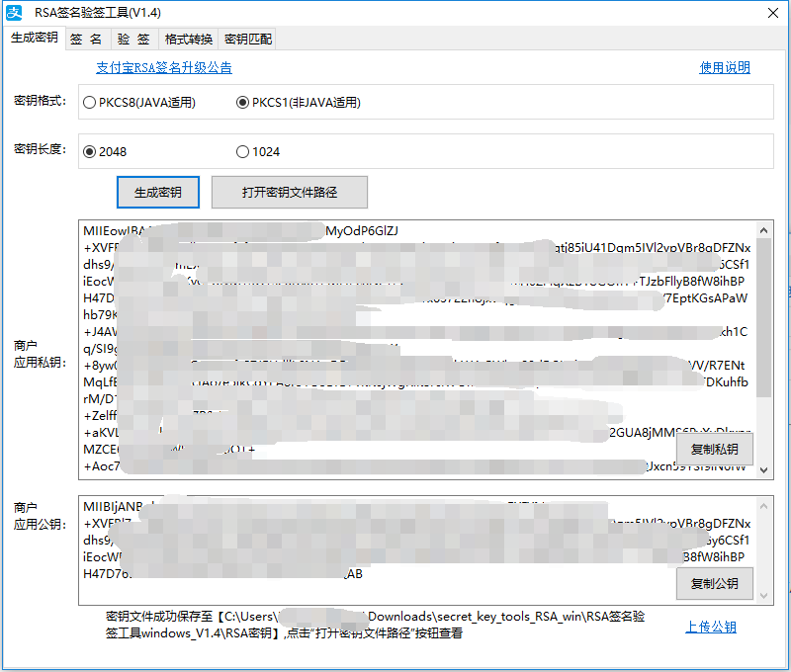This screenshot has width=791, height=672.
Task: Copy private key with 复制私钥
Action: tap(714, 449)
